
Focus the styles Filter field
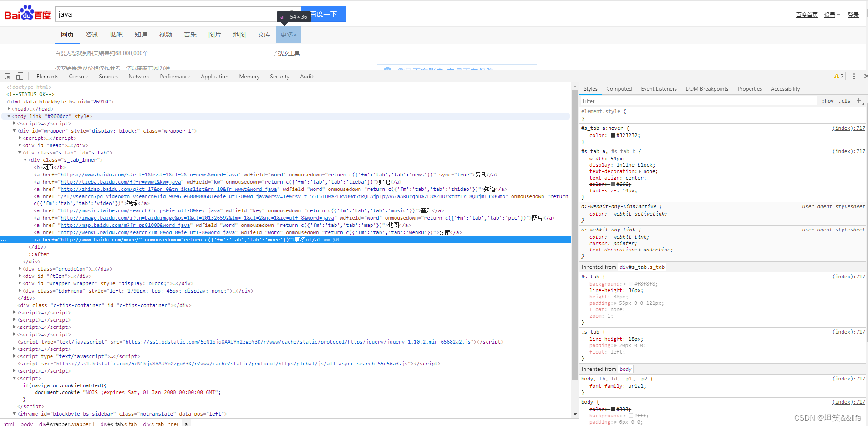pyautogui.click(x=699, y=101)
